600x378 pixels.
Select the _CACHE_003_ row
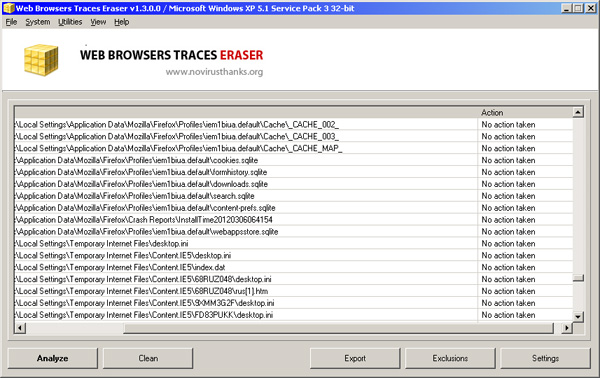pyautogui.click(x=293, y=137)
